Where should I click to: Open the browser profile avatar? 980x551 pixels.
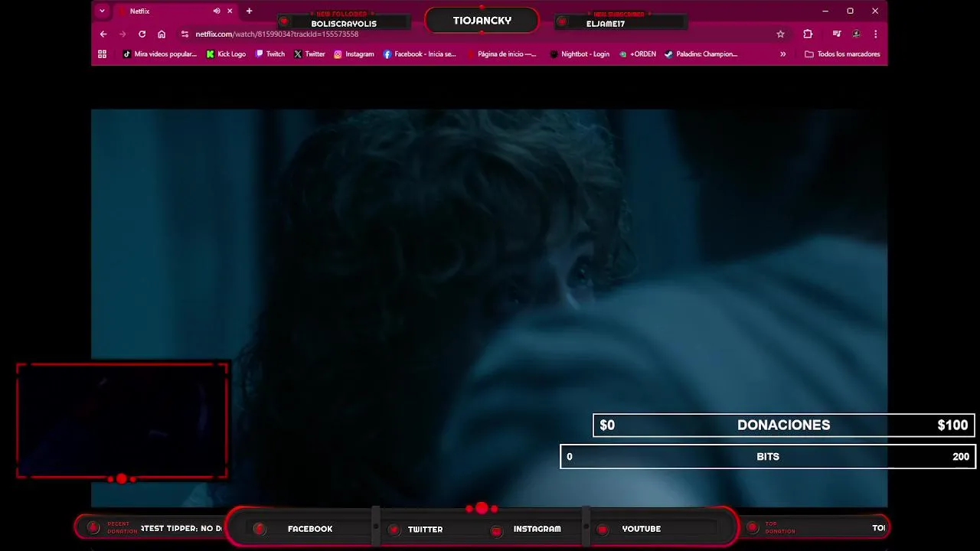coord(856,34)
